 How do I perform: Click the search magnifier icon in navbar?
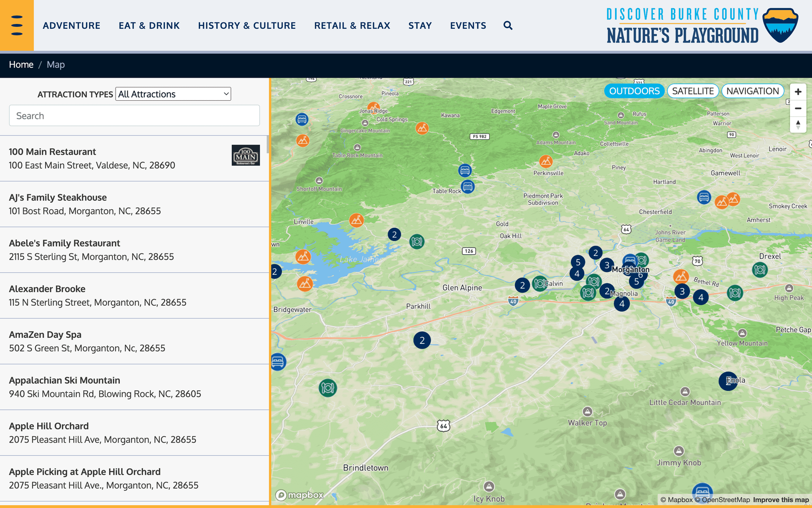tap(508, 25)
